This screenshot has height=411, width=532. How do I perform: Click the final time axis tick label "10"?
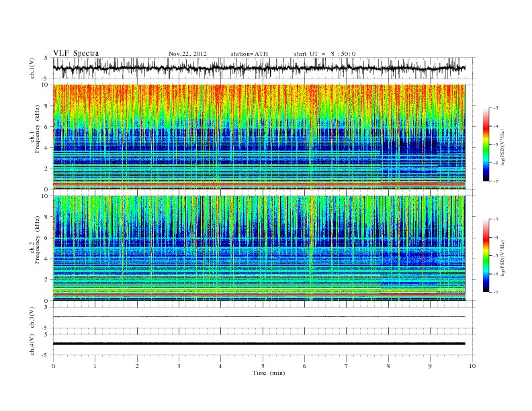point(472,366)
